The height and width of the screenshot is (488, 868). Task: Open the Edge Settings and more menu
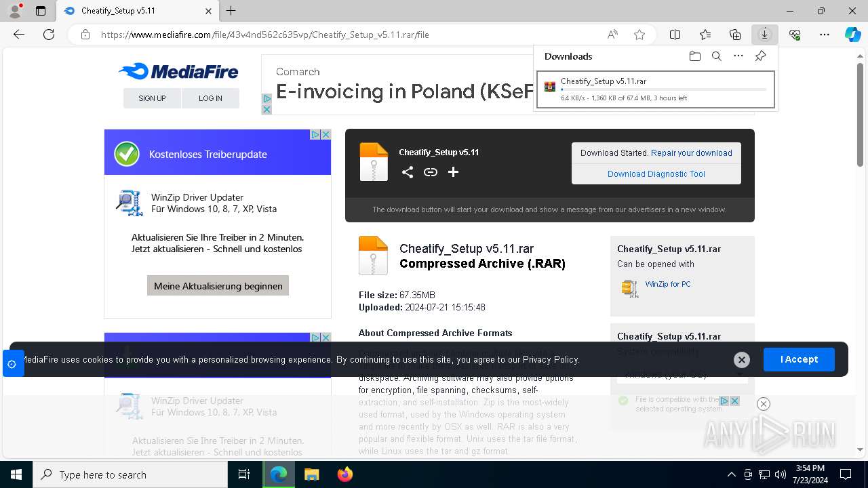825,35
